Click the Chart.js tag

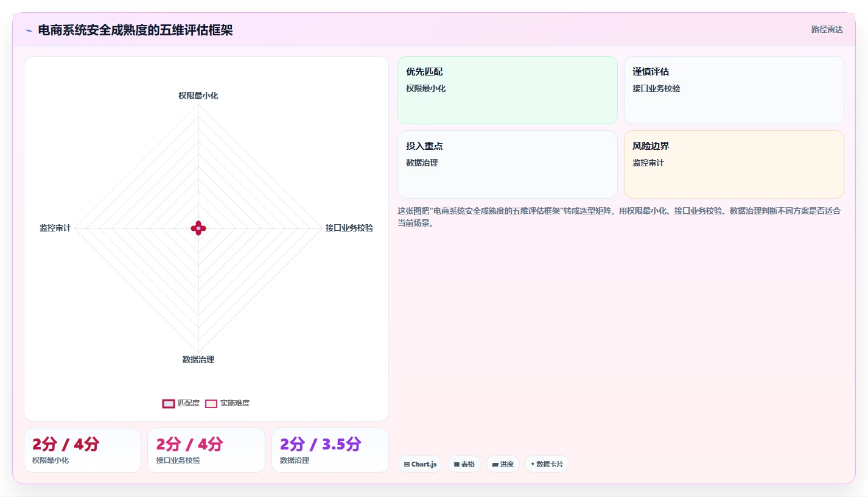420,464
